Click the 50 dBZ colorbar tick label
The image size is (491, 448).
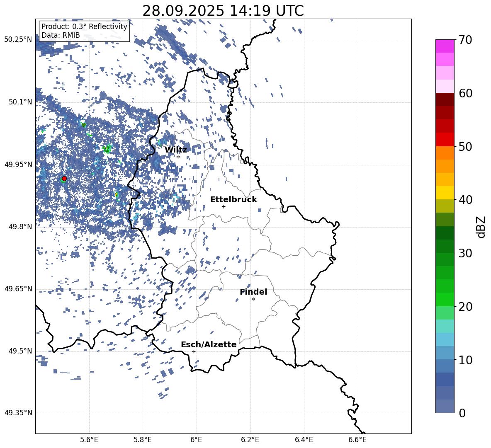[x=465, y=147]
